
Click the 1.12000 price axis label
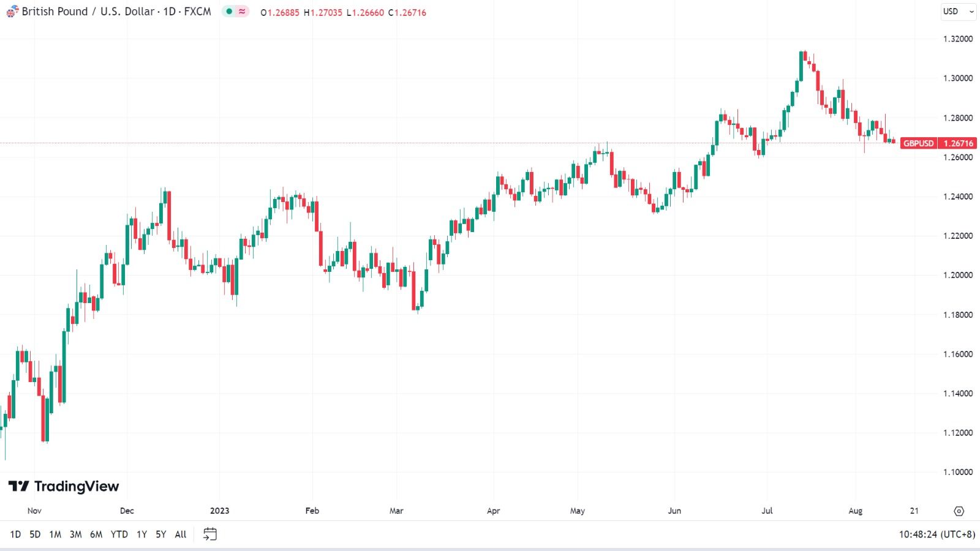pos(958,433)
